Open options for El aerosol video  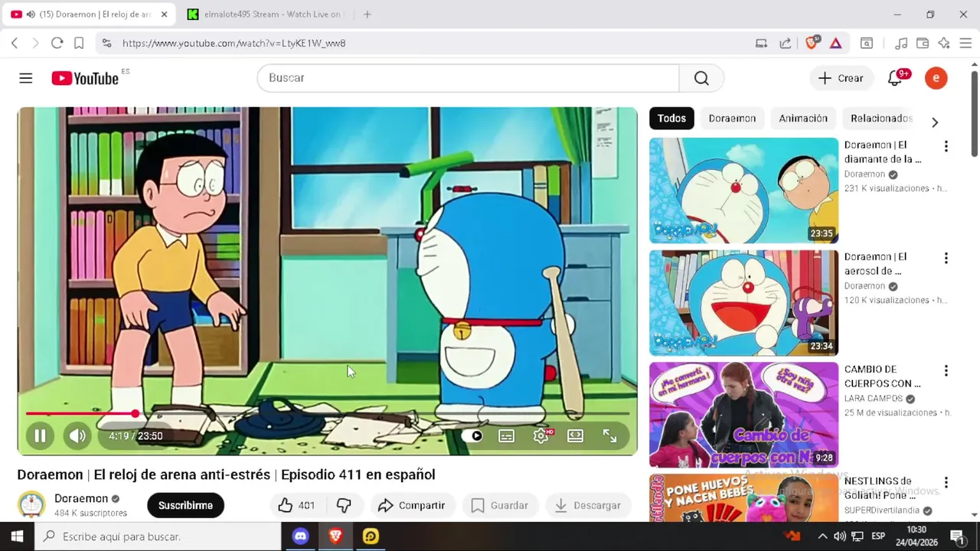[x=946, y=259]
